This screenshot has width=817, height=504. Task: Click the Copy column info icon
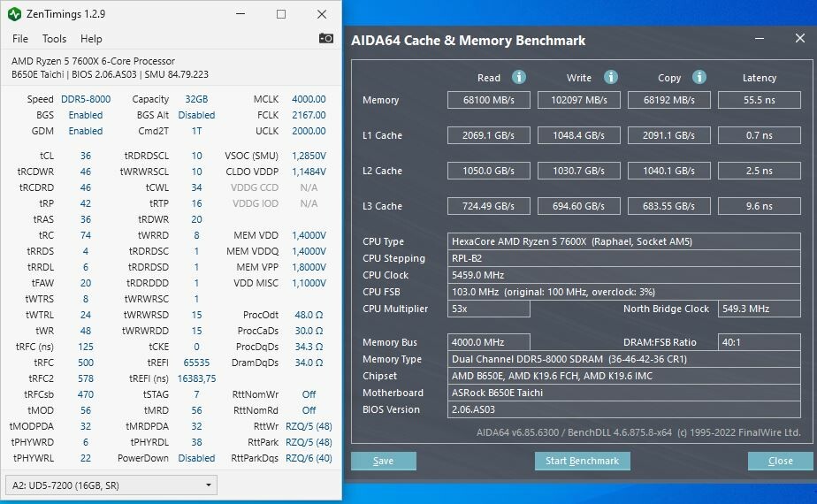point(699,77)
